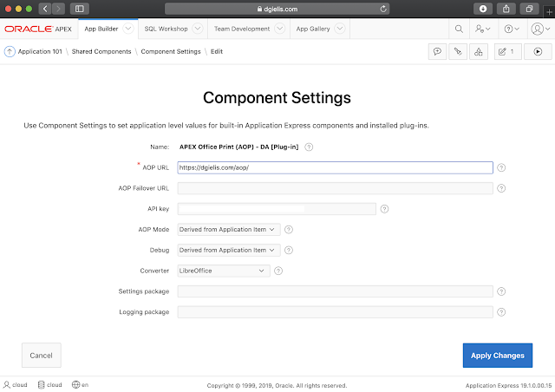Click the Apply Changes button

[x=498, y=356]
